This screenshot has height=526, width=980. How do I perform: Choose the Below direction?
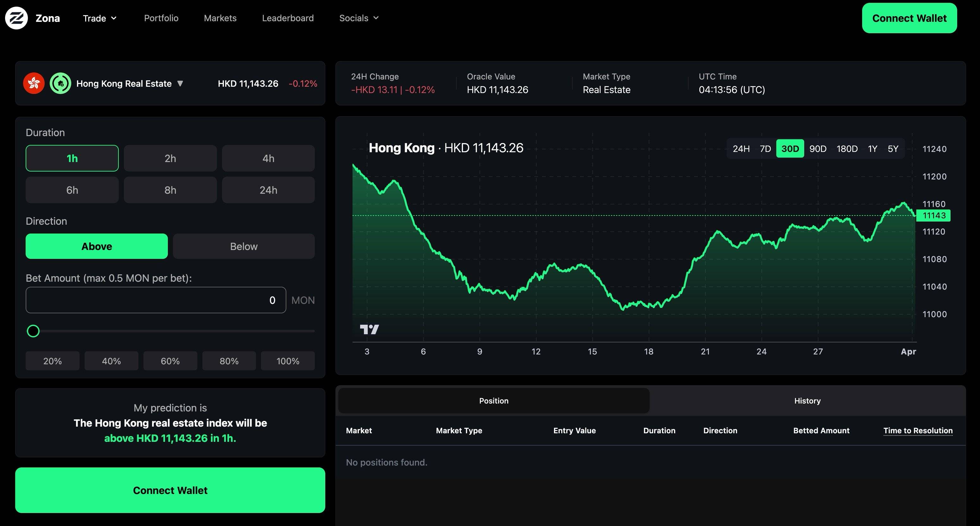[244, 246]
